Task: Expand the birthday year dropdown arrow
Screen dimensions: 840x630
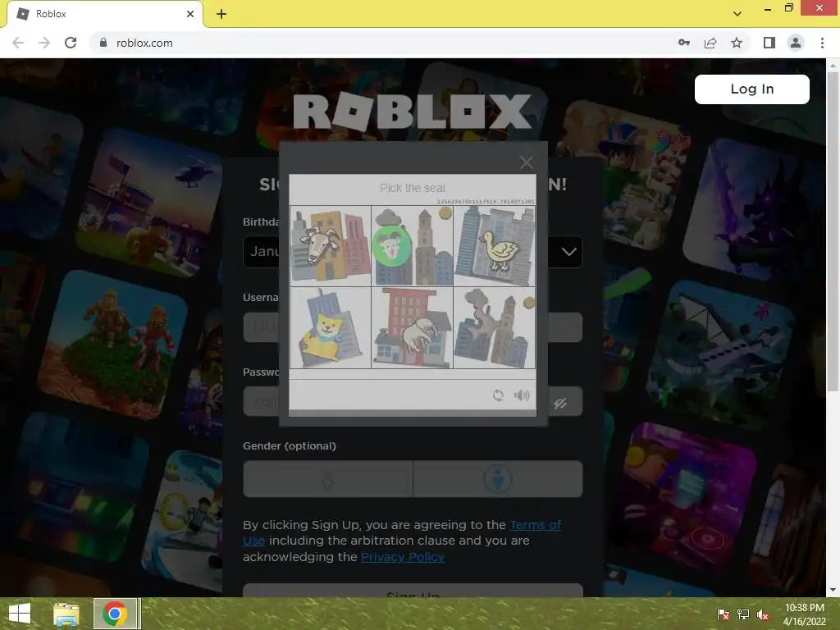Action: pos(569,251)
